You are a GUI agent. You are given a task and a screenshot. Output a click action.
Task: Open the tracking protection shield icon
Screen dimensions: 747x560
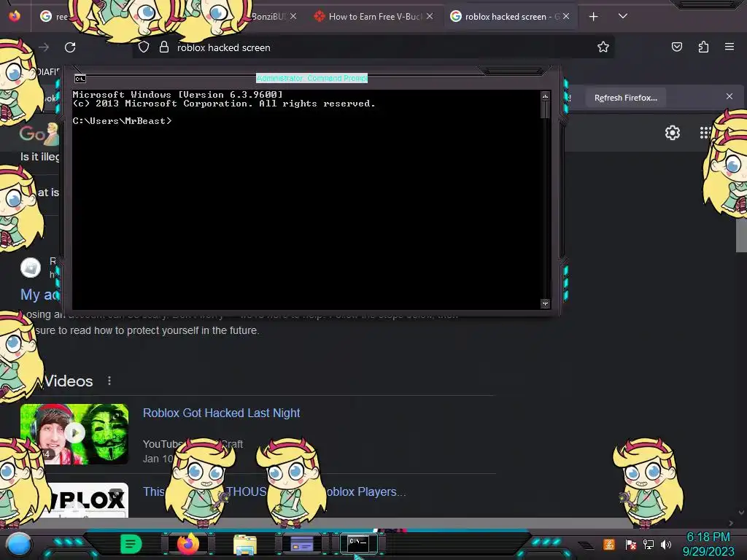point(144,47)
